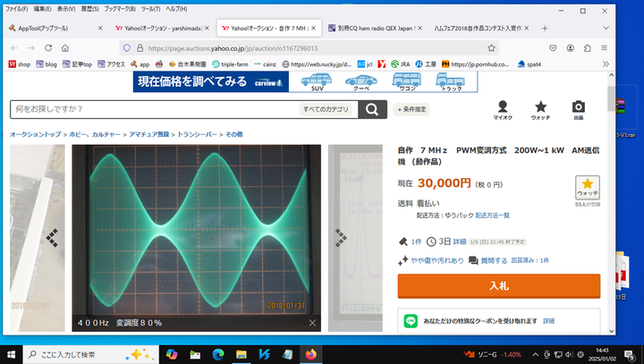Open Microsoft Edge from the taskbar
The image size is (644, 364).
[x=218, y=354]
